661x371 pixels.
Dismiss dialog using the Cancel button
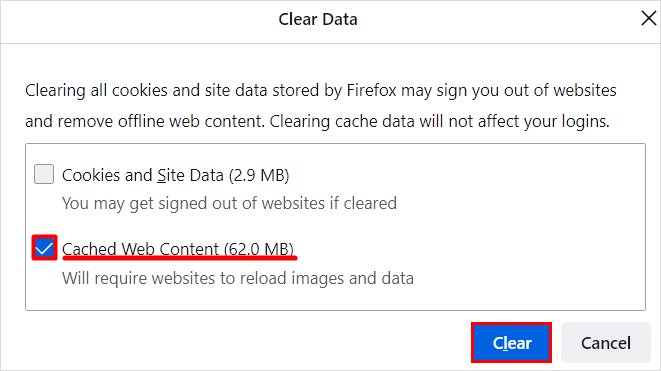606,343
